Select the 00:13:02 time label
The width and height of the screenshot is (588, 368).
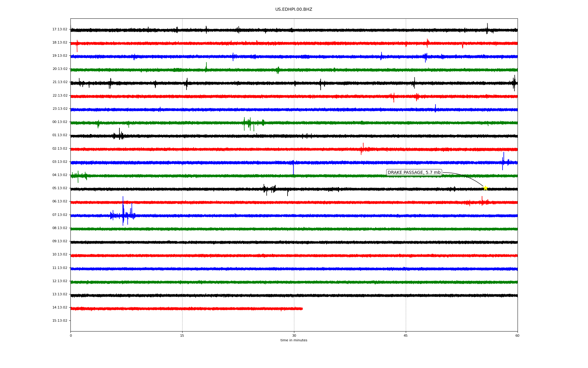tap(60, 122)
